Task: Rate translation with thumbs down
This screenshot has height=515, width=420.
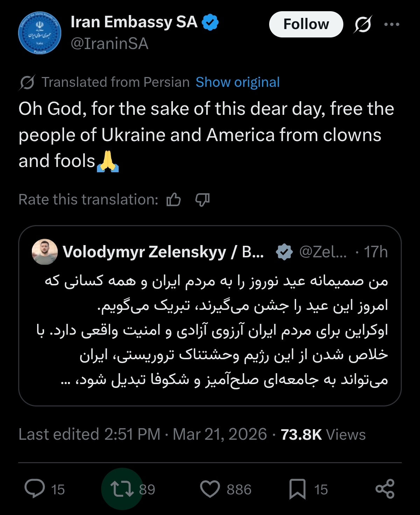Action: 202,200
